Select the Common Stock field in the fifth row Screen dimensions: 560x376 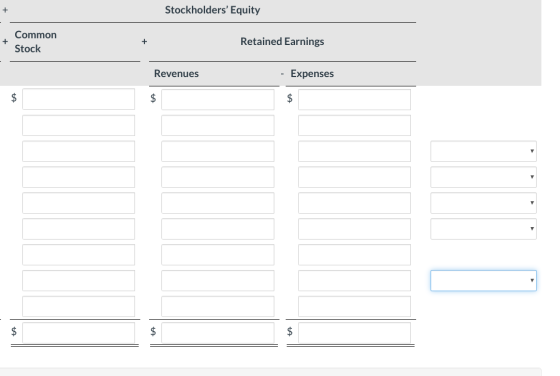[x=79, y=203]
